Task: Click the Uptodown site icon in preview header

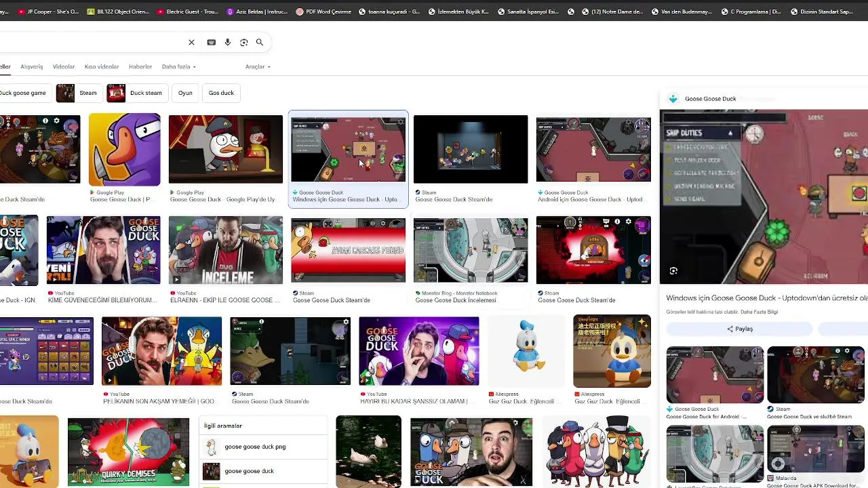Action: click(673, 98)
